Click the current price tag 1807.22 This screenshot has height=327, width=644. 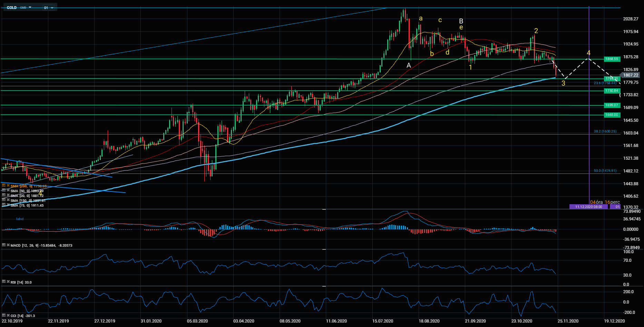tap(631, 75)
